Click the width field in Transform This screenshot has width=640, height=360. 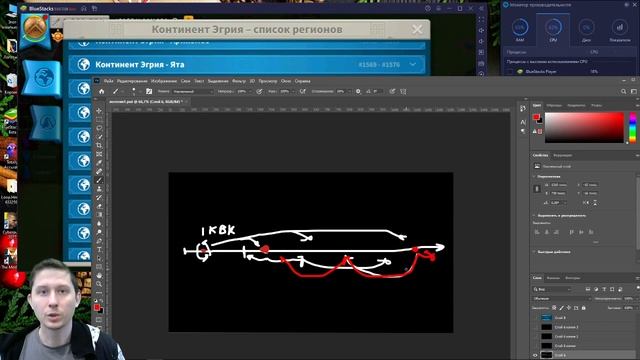[x=558, y=185]
